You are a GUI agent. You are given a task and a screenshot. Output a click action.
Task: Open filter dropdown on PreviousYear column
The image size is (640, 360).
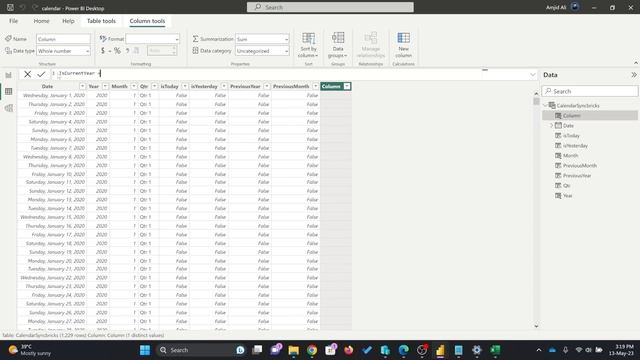(x=267, y=86)
